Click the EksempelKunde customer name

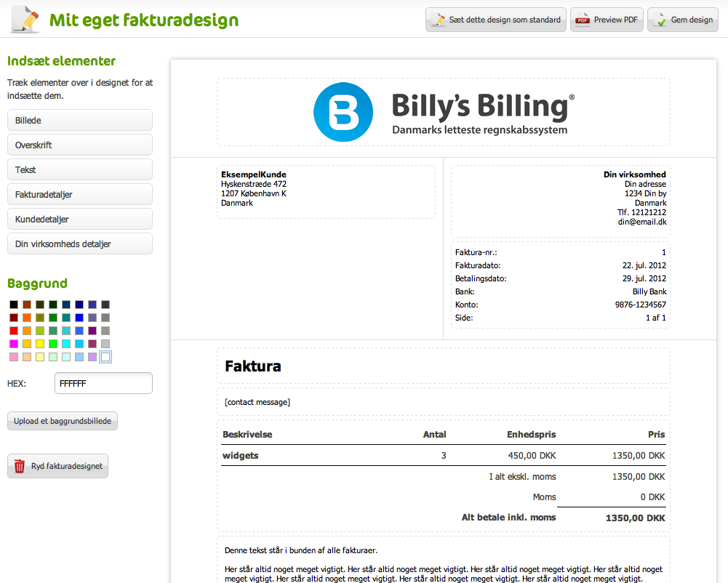coord(254,174)
